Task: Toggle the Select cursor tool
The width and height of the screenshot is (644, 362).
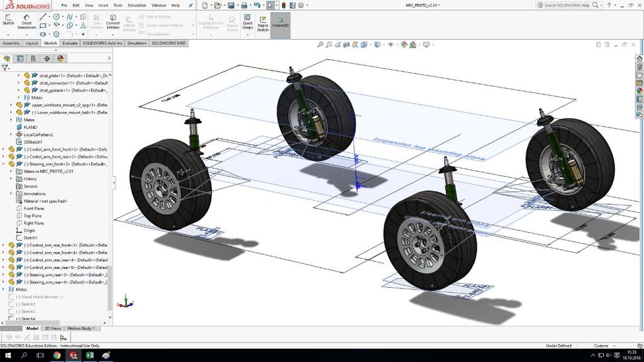Action: [270, 5]
